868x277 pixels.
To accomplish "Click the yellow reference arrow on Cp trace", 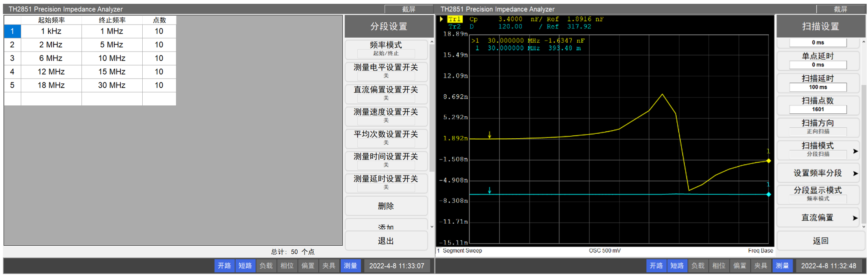I will (x=489, y=135).
